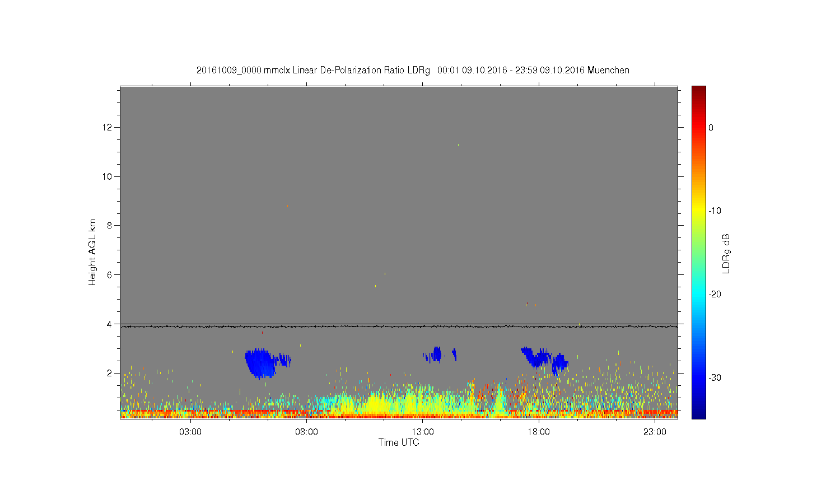
Task: Click the 03:00 time tick label
Action: tap(190, 432)
